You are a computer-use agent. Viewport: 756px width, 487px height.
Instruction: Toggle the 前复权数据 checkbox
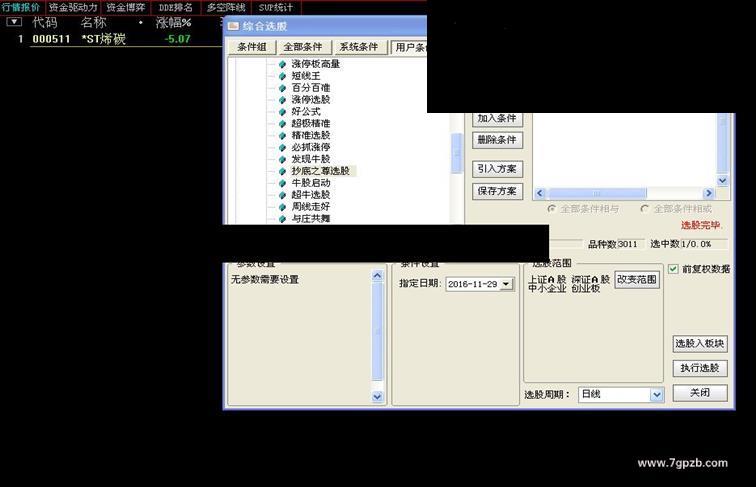pyautogui.click(x=673, y=269)
